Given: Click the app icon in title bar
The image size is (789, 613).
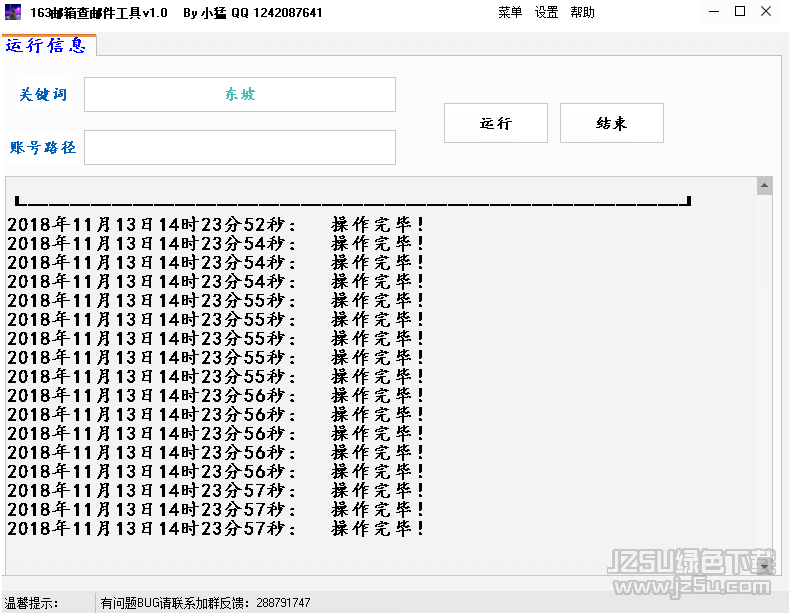Looking at the screenshot, I should click(x=13, y=12).
